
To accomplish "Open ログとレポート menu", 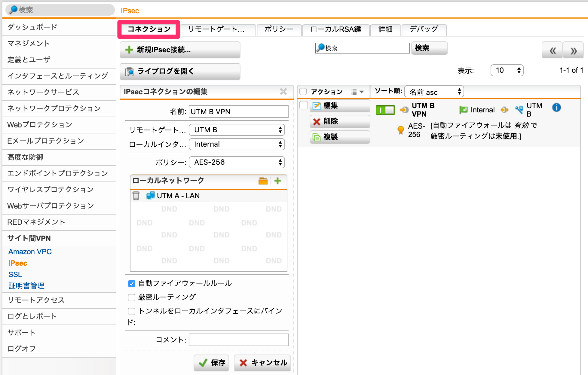I will point(59,316).
